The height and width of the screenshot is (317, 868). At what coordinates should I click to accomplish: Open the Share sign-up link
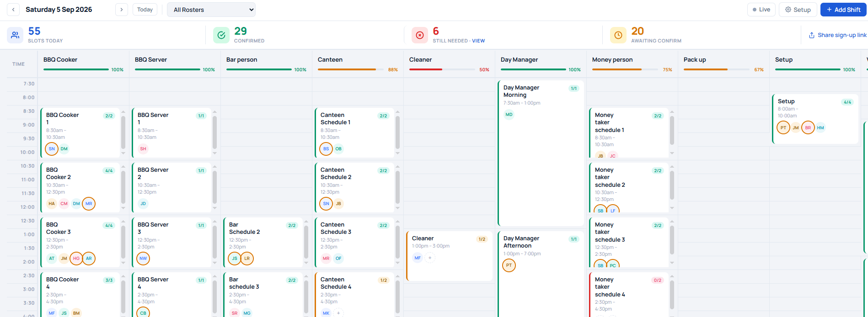pos(838,35)
